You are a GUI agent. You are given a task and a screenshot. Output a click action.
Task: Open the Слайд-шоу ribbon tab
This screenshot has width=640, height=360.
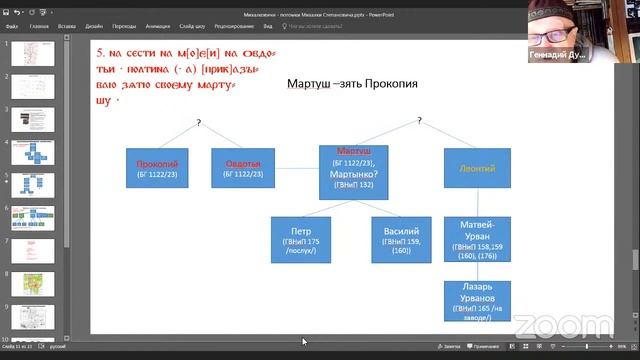pos(192,26)
